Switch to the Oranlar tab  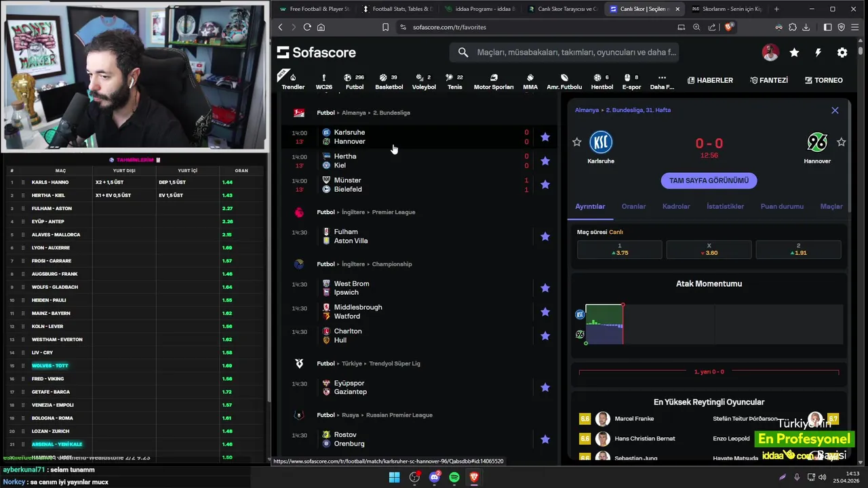pos(634,206)
